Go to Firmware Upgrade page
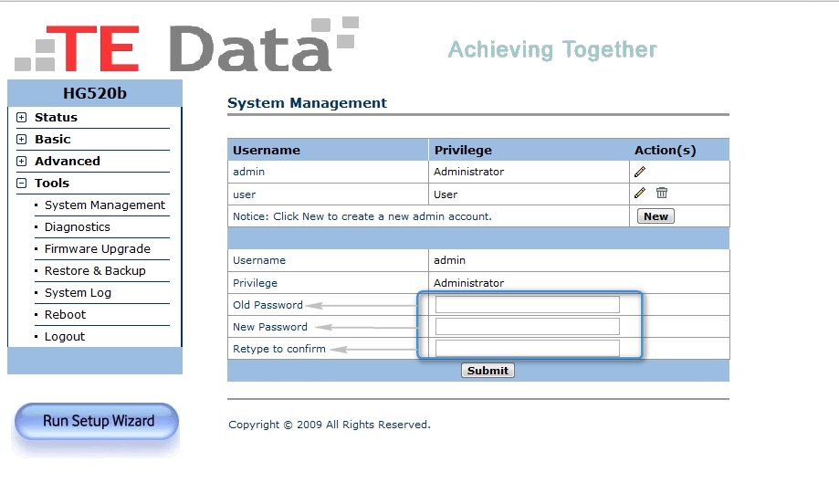This screenshot has width=839, height=504. 98,249
